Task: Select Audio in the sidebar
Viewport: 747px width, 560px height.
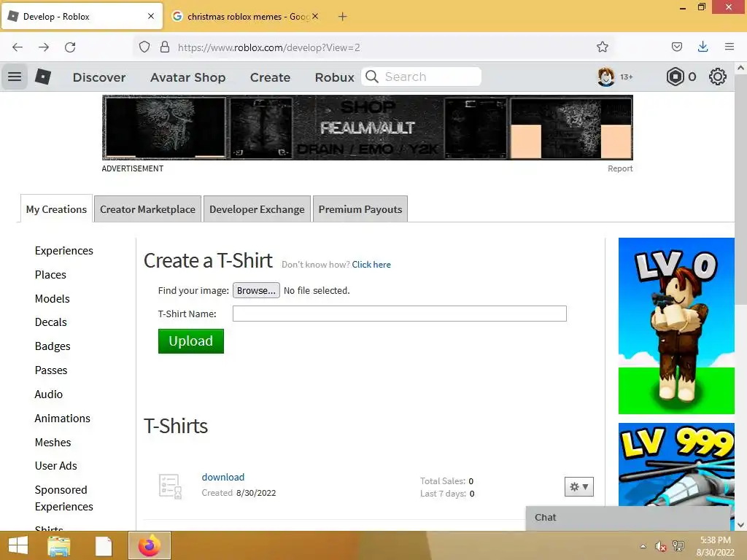Action: [49, 394]
